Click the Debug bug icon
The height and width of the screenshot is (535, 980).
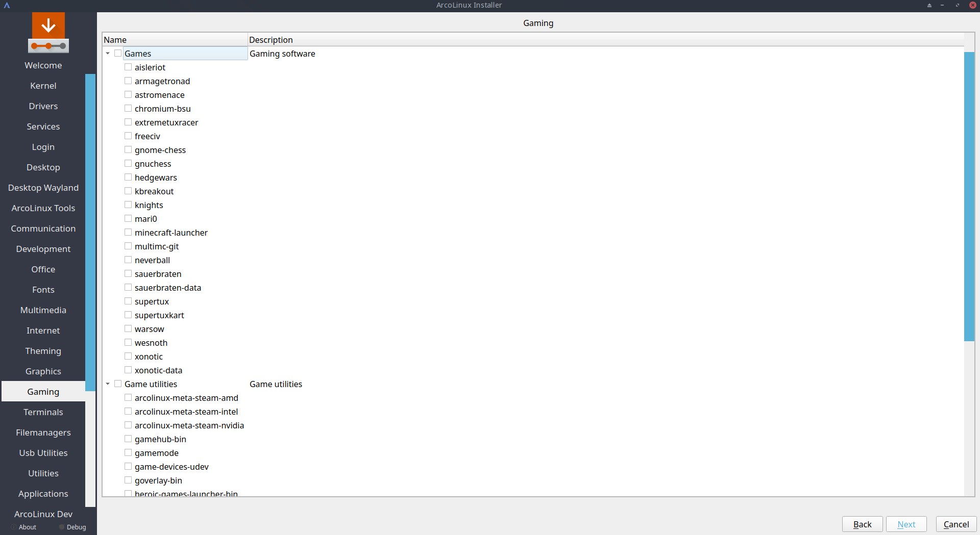point(62,527)
